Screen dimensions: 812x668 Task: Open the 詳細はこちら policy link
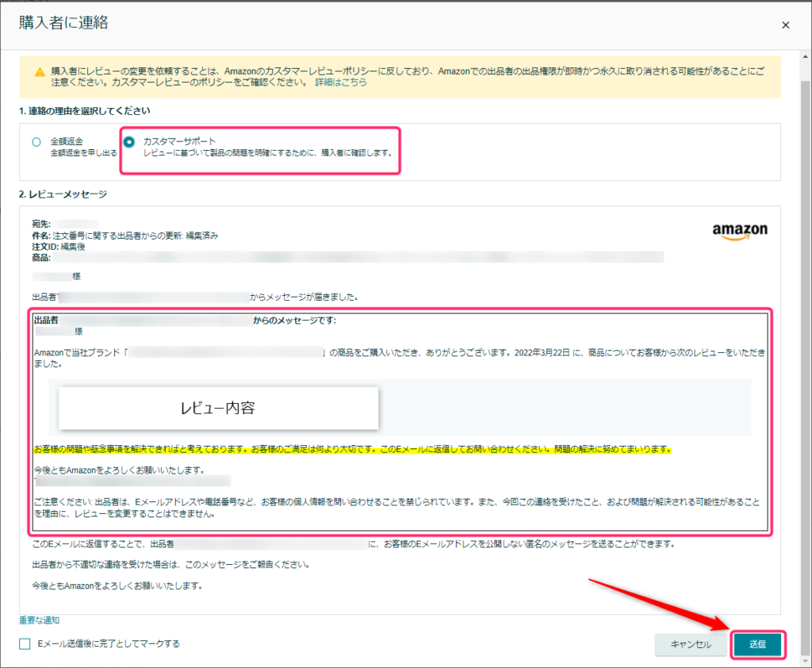click(x=341, y=83)
